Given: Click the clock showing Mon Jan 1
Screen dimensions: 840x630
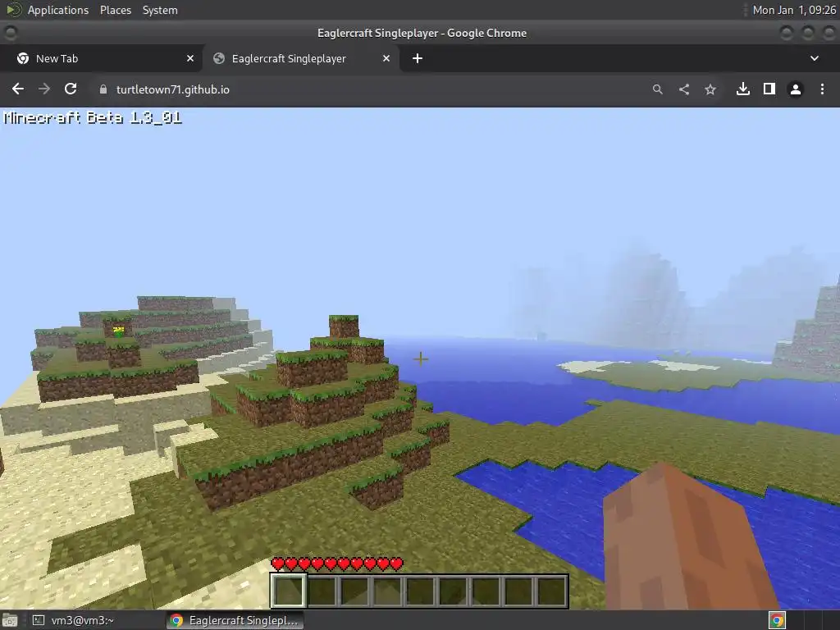Looking at the screenshot, I should (794, 10).
